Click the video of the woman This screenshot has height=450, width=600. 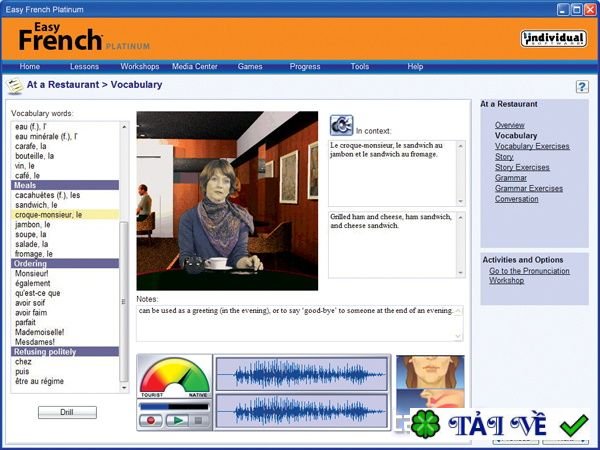227,201
